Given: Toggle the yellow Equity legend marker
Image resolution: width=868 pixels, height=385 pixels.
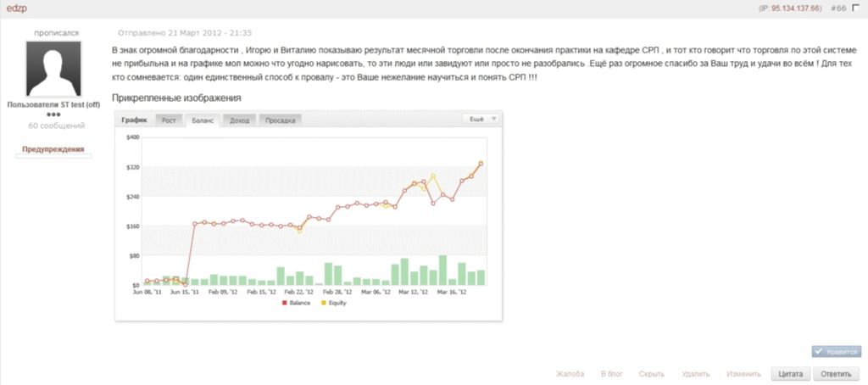Looking at the screenshot, I should [x=324, y=303].
